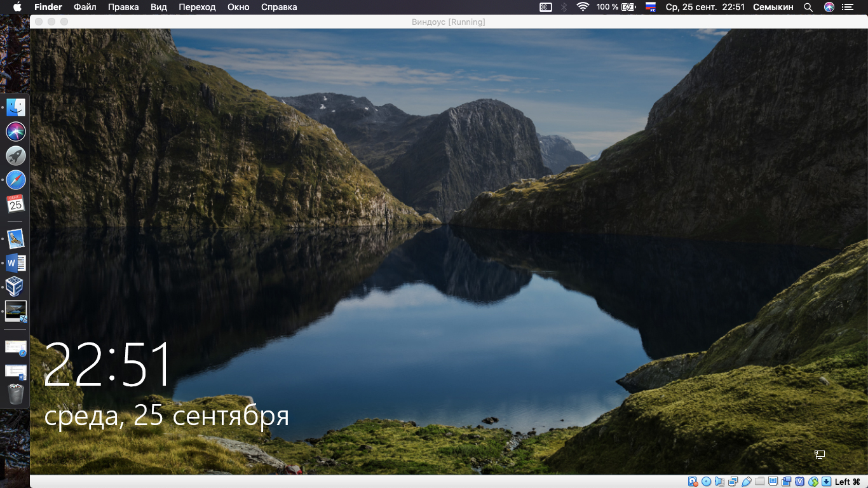Open Microsoft Word from the Dock
This screenshot has height=488, width=868.
click(15, 262)
